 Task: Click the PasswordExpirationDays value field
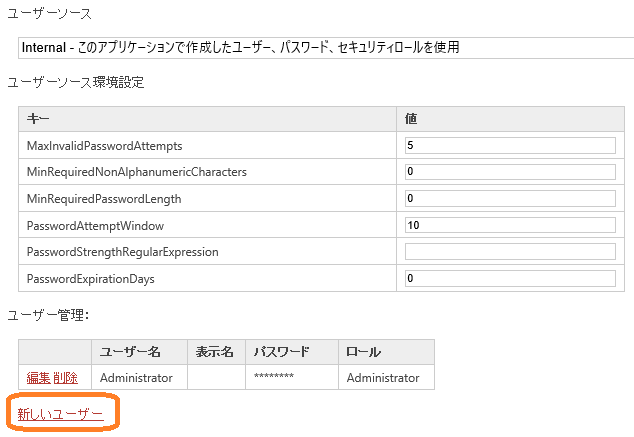point(510,279)
